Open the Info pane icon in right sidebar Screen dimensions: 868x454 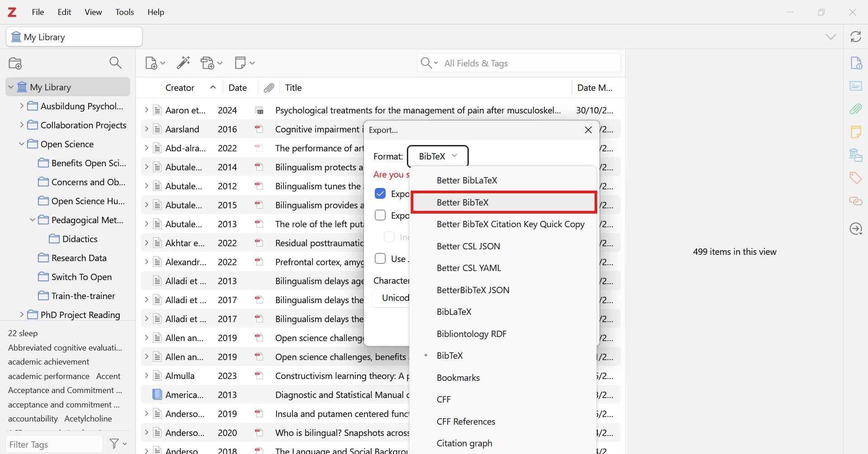856,63
